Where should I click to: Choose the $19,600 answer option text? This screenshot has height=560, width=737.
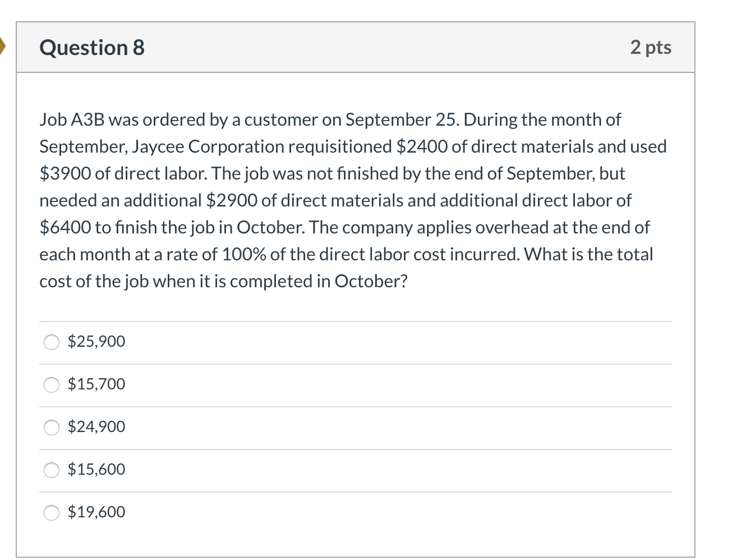point(96,512)
